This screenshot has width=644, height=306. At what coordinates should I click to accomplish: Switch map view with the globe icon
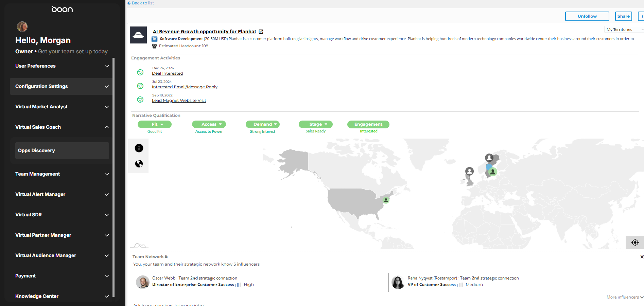(x=139, y=164)
